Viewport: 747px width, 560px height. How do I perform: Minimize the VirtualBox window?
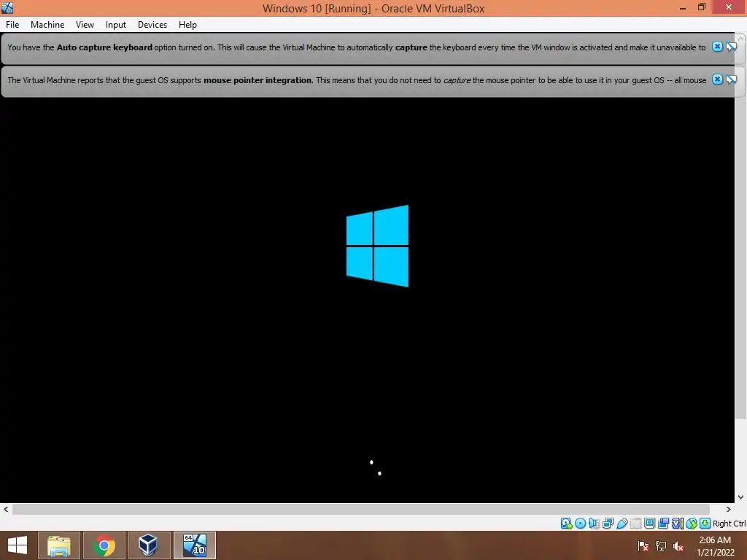click(x=682, y=7)
